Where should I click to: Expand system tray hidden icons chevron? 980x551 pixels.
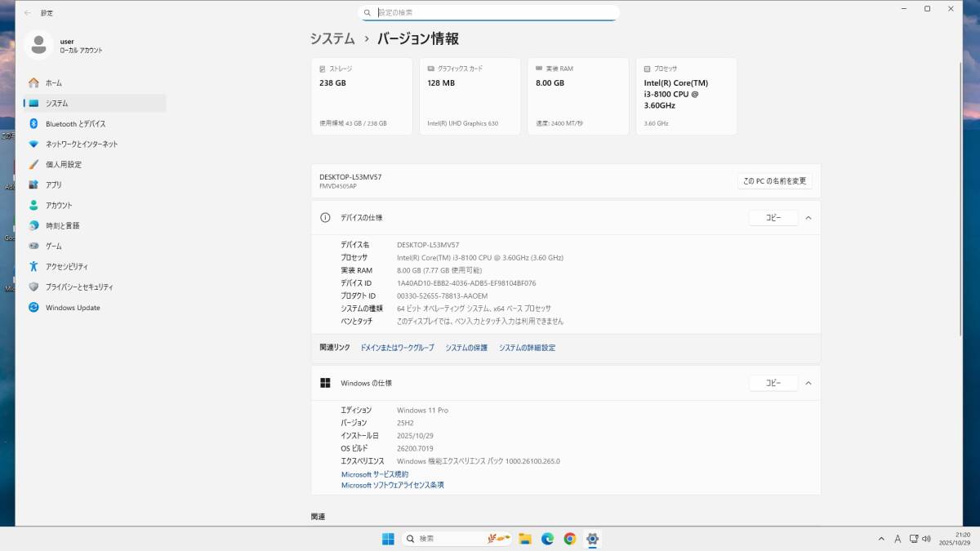click(x=881, y=539)
